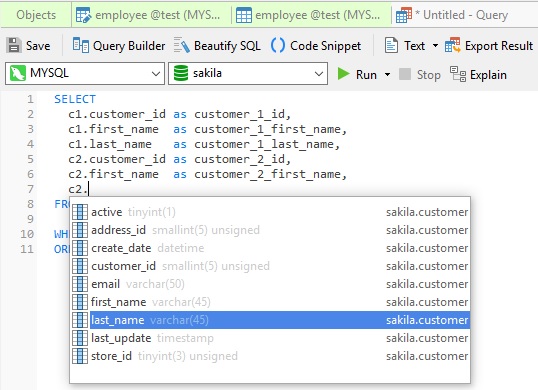Viewport: 538px width, 390px height.
Task: Open the Run button dropdown arrow
Action: (x=387, y=74)
